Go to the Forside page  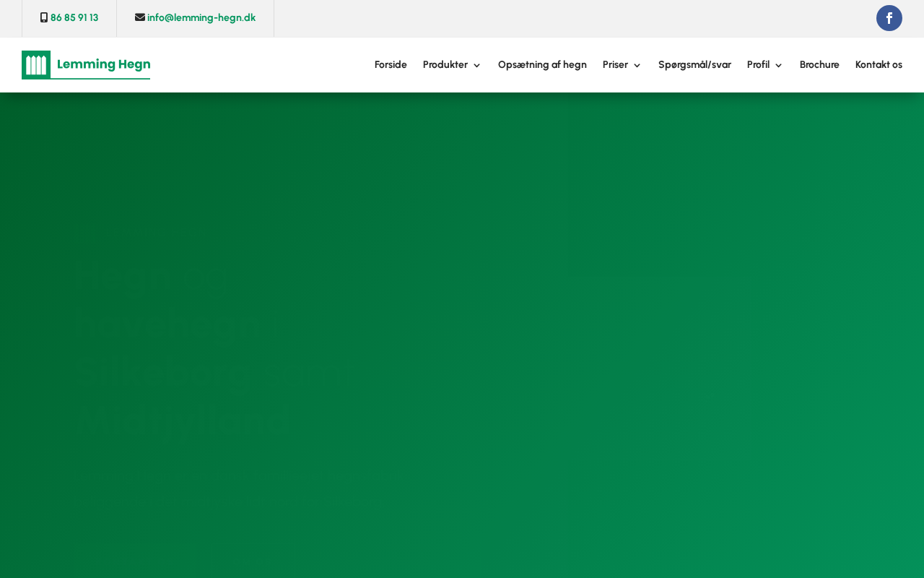[391, 65]
